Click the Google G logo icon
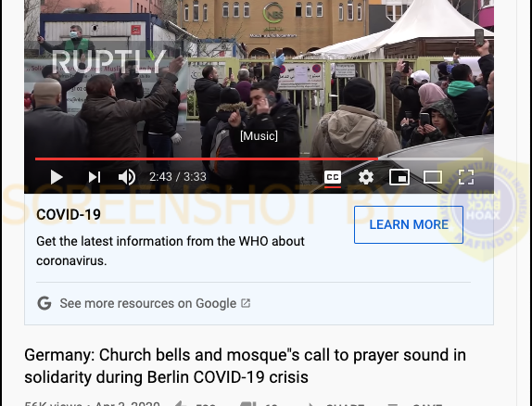Image resolution: width=532 pixels, height=406 pixels. (44, 303)
